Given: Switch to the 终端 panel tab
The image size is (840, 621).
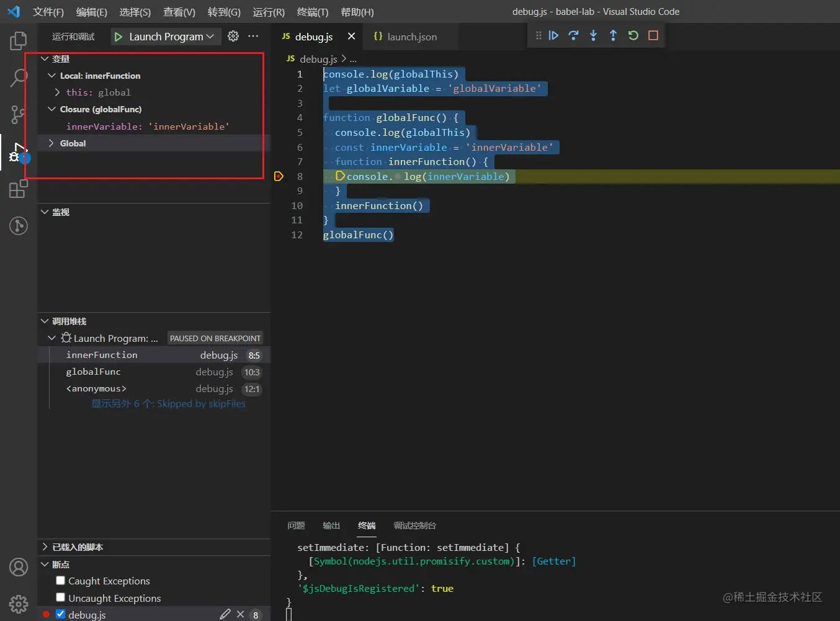Looking at the screenshot, I should (367, 525).
